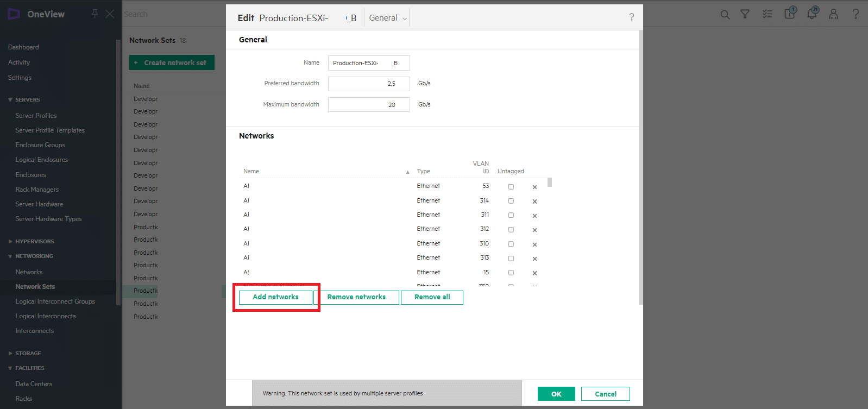The width and height of the screenshot is (868, 409).
Task: Open Server Hardware Types menu item
Action: [48, 219]
